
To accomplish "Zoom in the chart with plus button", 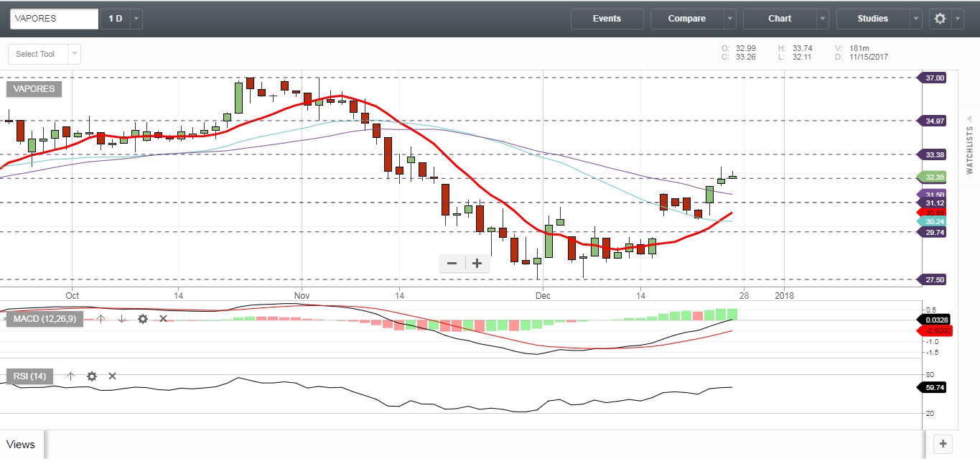I will (x=477, y=264).
